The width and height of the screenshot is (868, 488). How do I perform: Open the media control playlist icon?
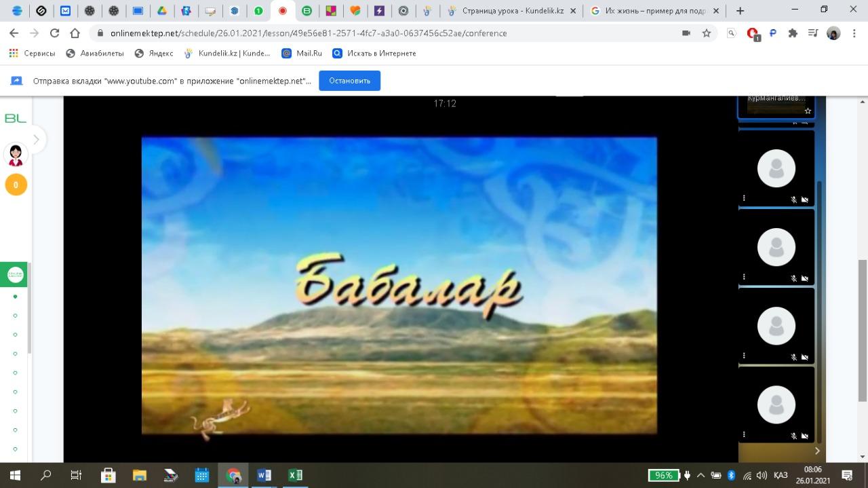click(812, 33)
